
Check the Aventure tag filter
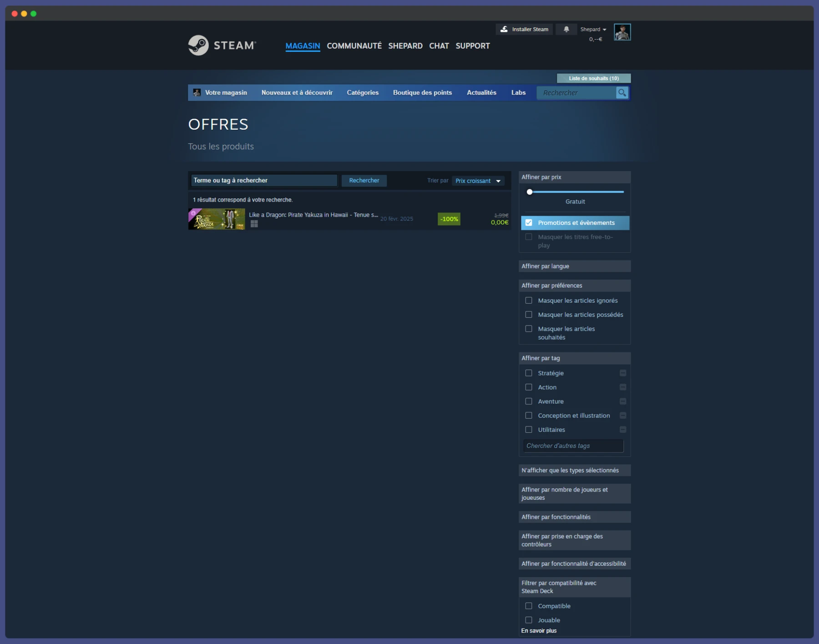pyautogui.click(x=529, y=401)
